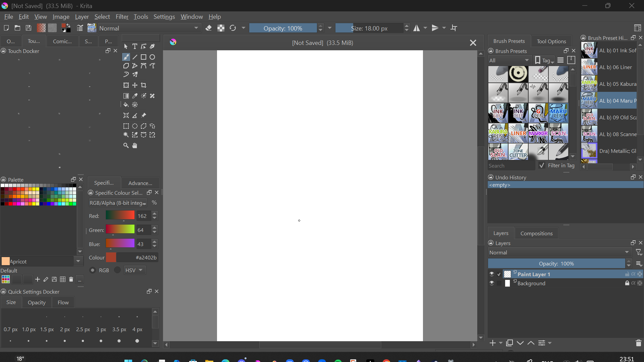Select the Pan hand tool

click(135, 146)
